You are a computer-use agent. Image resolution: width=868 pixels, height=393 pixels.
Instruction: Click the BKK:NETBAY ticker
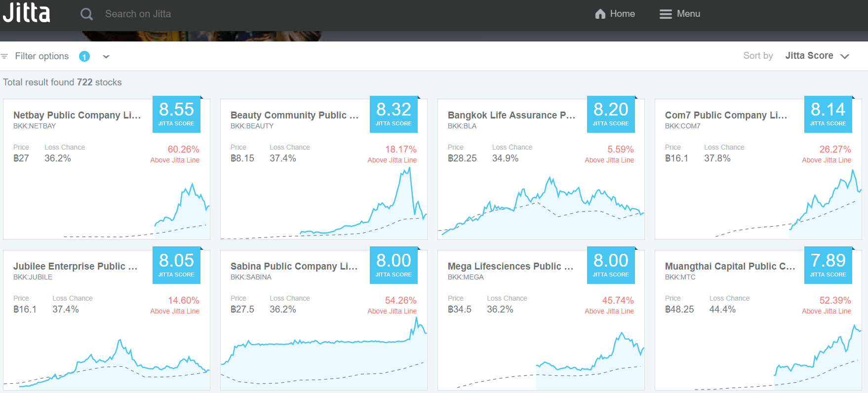[35, 126]
